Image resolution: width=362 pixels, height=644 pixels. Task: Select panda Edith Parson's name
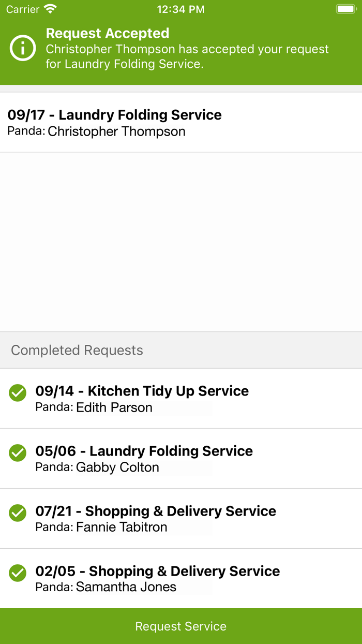click(113, 408)
